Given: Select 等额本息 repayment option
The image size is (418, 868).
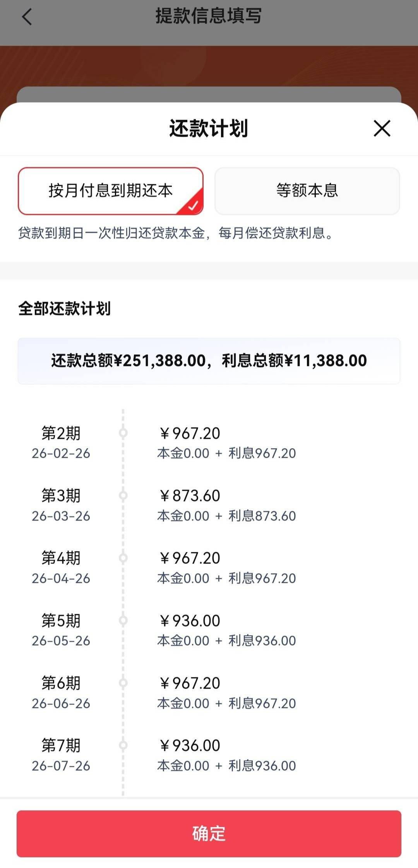Looking at the screenshot, I should [307, 191].
